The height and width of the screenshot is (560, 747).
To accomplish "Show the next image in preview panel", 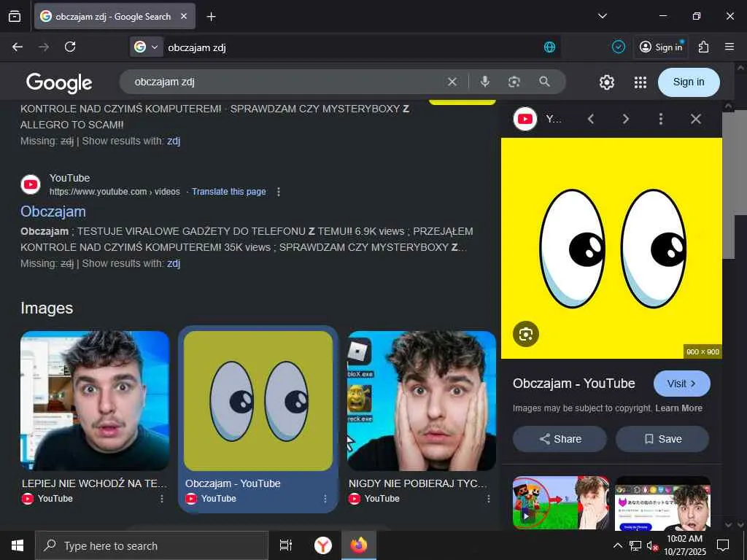I will point(625,119).
